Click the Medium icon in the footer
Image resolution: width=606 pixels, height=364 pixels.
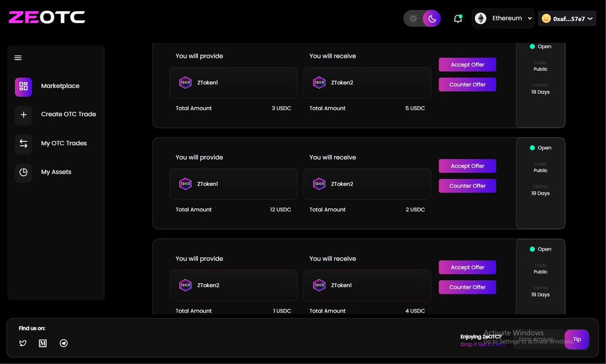pos(43,343)
